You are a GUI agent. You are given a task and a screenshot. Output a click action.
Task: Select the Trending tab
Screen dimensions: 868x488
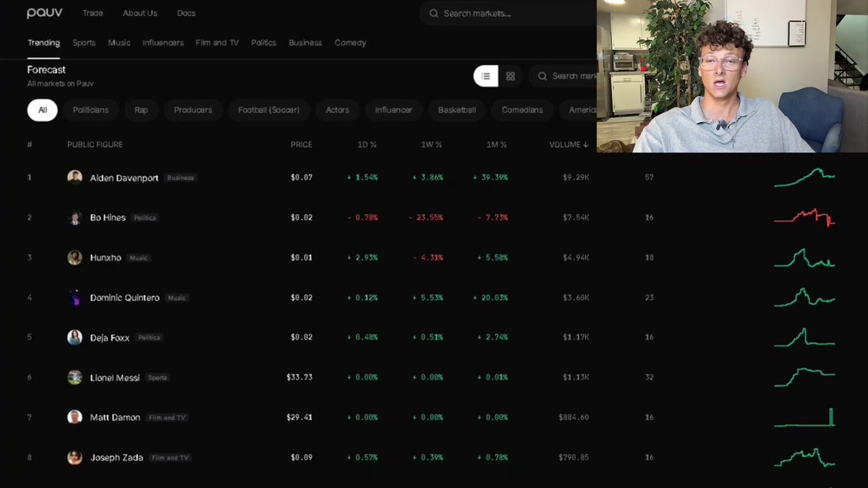43,43
